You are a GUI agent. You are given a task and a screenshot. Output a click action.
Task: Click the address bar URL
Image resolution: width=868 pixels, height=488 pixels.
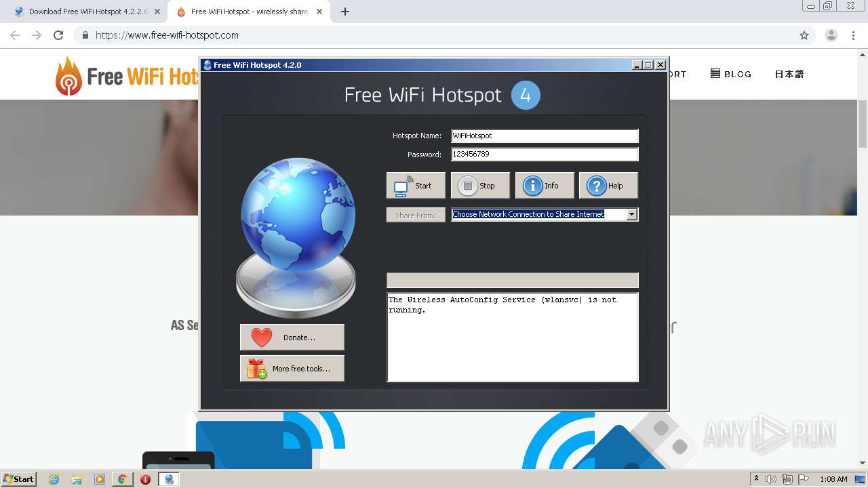pyautogui.click(x=167, y=35)
